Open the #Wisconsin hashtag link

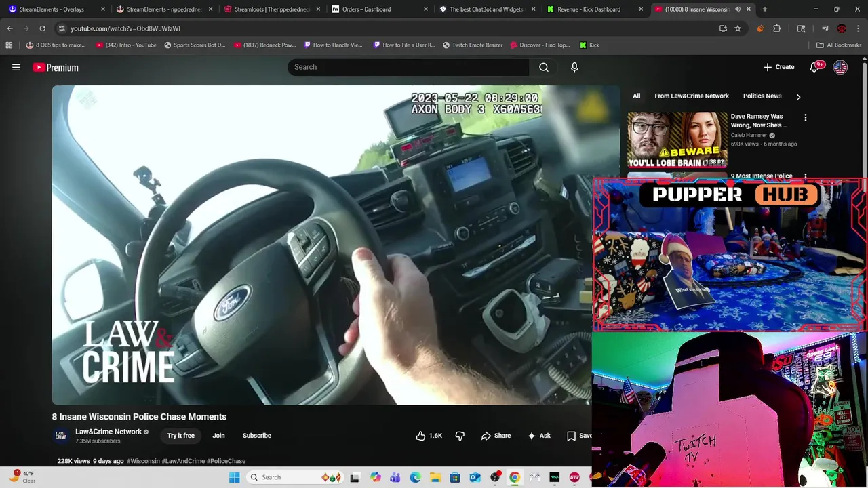143,461
